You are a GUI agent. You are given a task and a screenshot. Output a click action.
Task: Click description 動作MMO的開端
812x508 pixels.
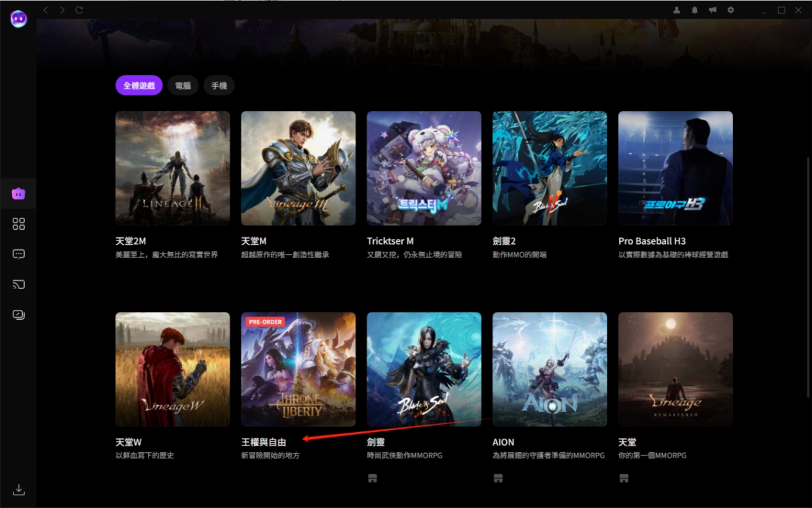(x=520, y=255)
